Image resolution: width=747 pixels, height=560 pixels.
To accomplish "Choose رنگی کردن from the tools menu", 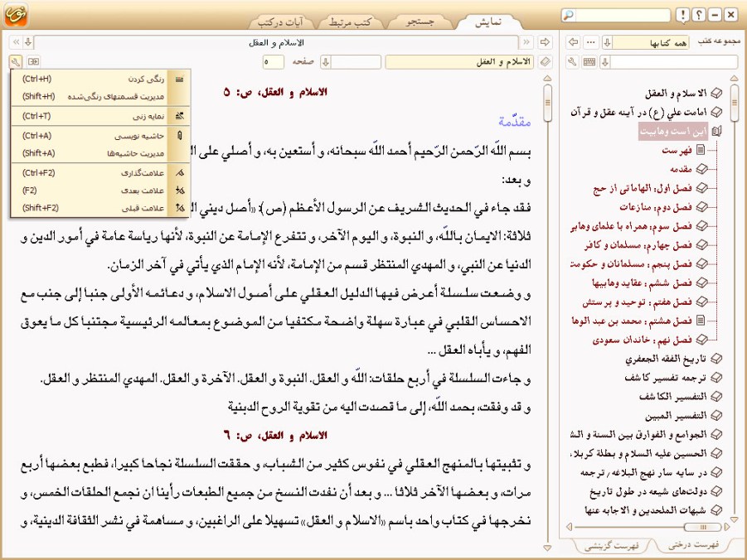I will 100,79.
